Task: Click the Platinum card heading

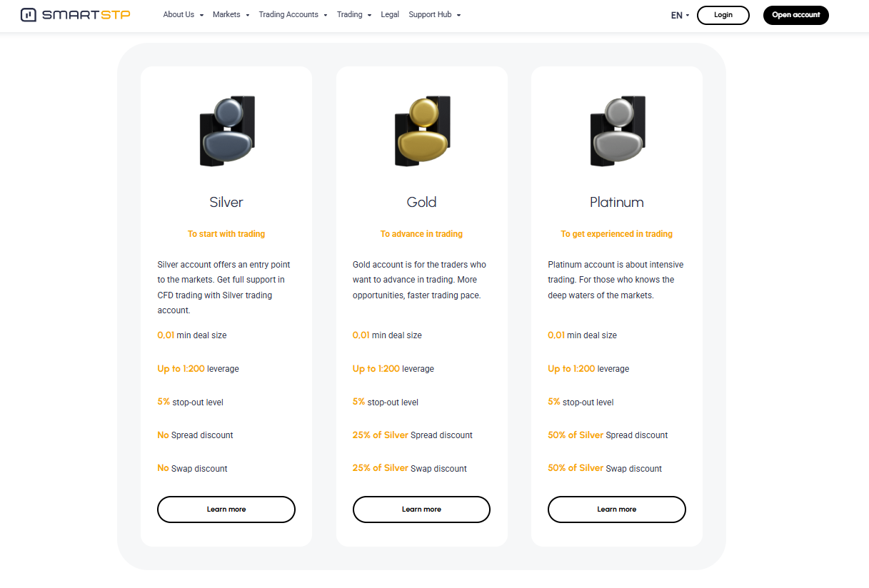Action: tap(616, 202)
